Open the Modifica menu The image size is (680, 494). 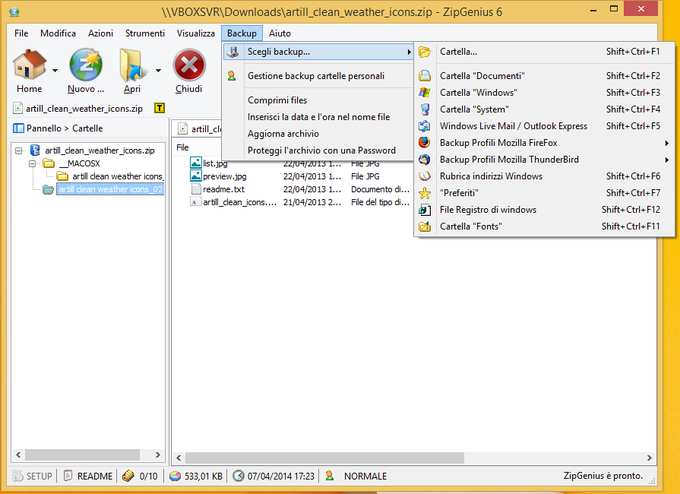click(58, 33)
